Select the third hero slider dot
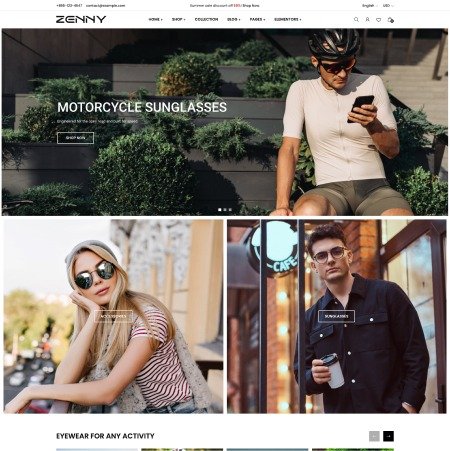 pyautogui.click(x=230, y=210)
